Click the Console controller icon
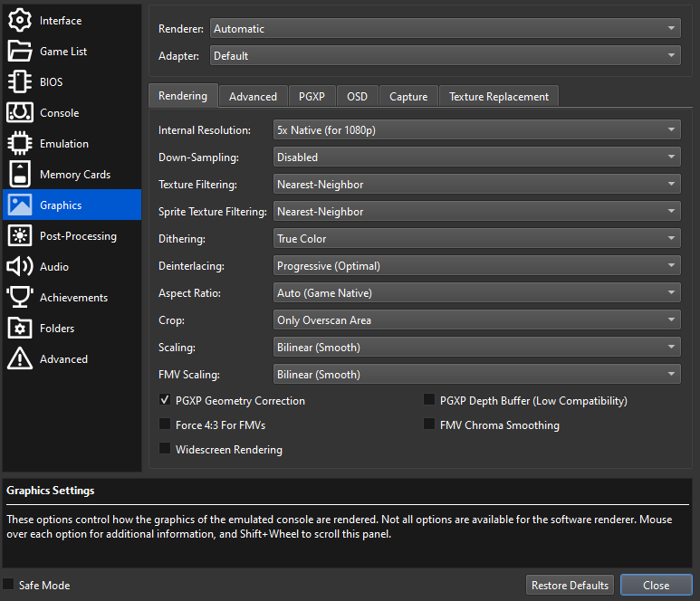The width and height of the screenshot is (700, 601). pos(20,113)
